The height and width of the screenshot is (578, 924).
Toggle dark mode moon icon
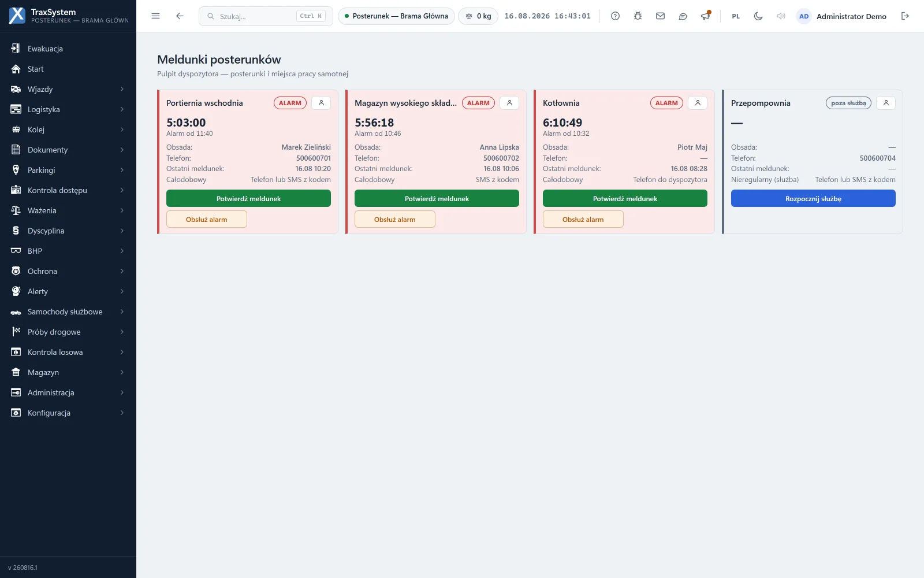(x=758, y=16)
